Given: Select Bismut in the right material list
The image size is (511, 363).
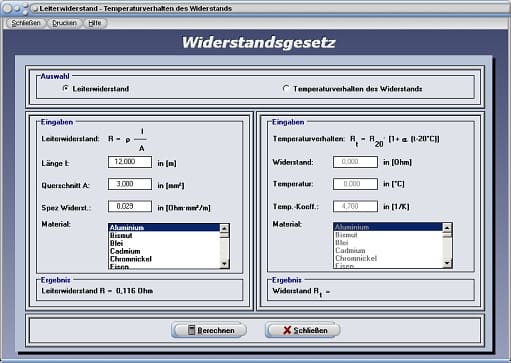Looking at the screenshot, I should pyautogui.click(x=388, y=235).
